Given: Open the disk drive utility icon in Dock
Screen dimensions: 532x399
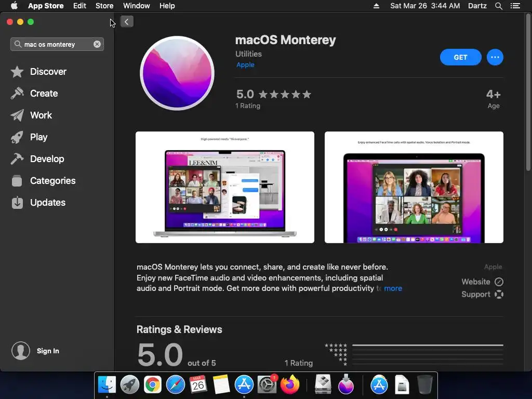Looking at the screenshot, I should coord(323,384).
